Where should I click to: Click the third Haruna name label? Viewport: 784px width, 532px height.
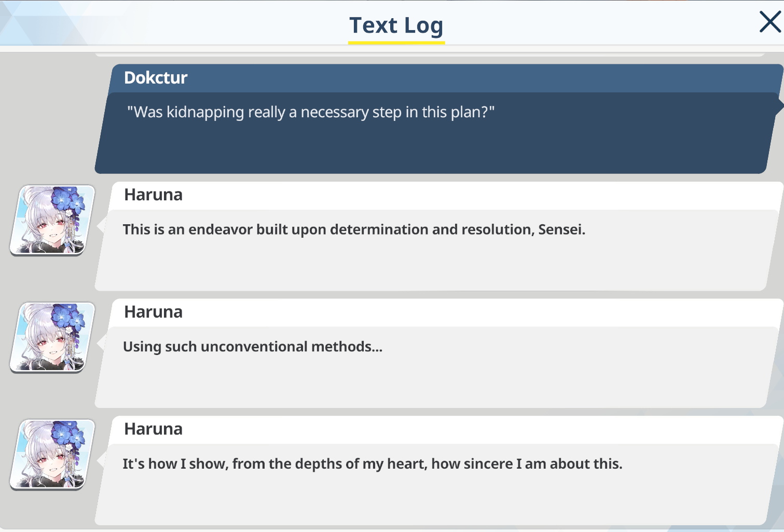tap(154, 429)
